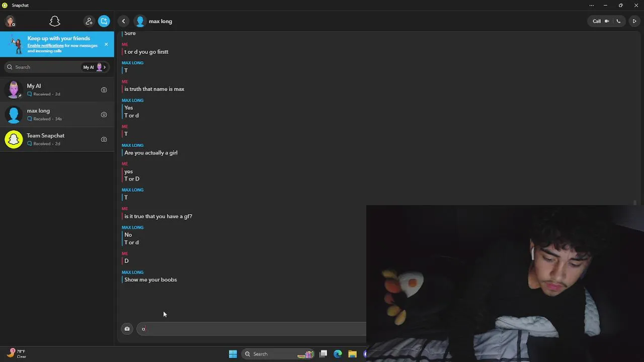Image resolution: width=644 pixels, height=362 pixels.
Task: Open the three-dot menu in the title bar
Action: pos(592,5)
